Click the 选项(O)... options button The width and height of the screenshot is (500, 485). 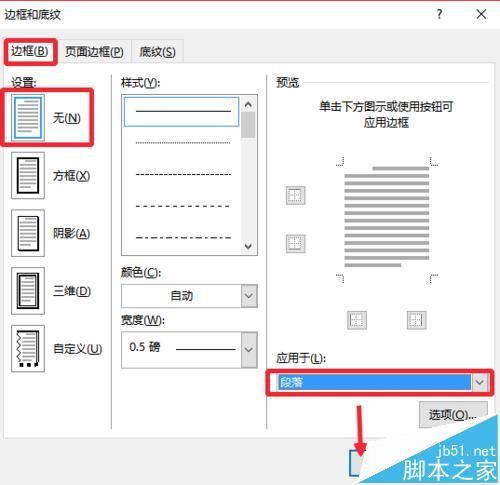(453, 414)
